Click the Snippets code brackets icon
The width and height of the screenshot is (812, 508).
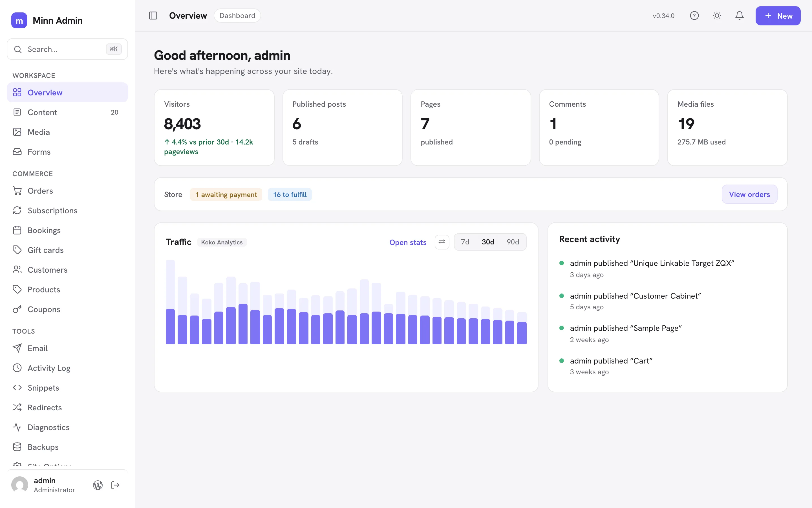click(17, 388)
